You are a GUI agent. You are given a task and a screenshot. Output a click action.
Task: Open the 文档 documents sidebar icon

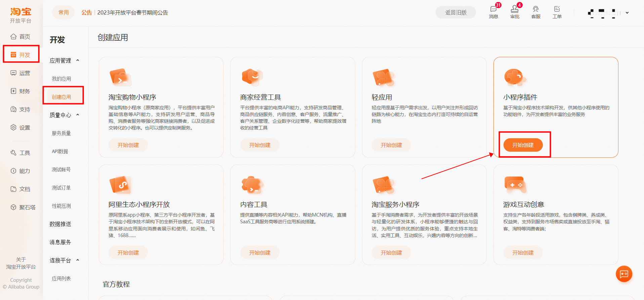point(13,189)
